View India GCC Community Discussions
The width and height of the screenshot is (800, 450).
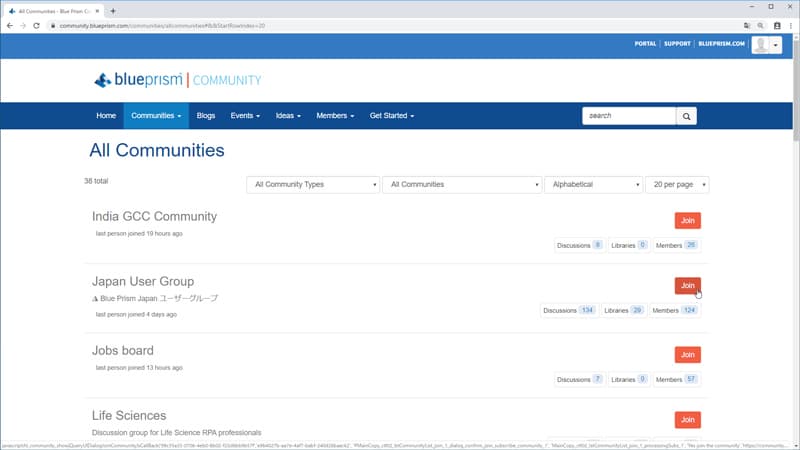tap(579, 245)
